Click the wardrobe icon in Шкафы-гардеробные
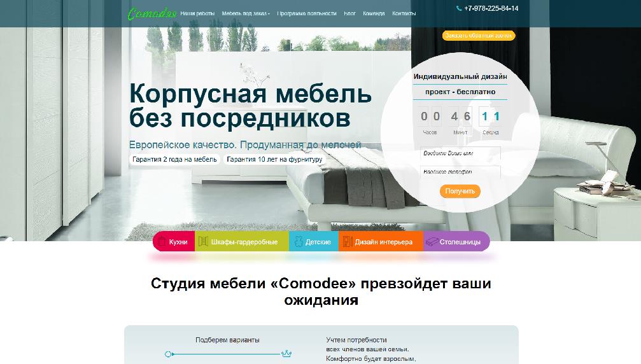Viewport: 641px width, 364px height. (x=203, y=241)
